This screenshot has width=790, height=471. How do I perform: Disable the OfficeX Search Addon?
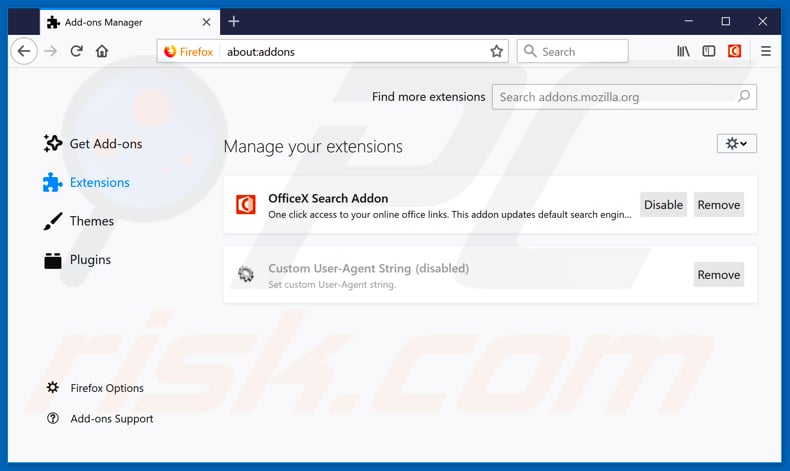663,205
